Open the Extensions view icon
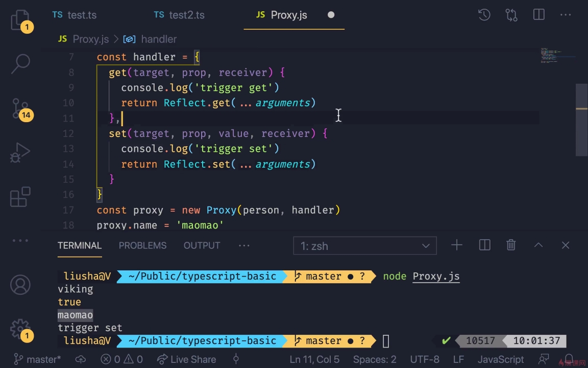Viewport: 588px width, 368px height. pos(20,197)
